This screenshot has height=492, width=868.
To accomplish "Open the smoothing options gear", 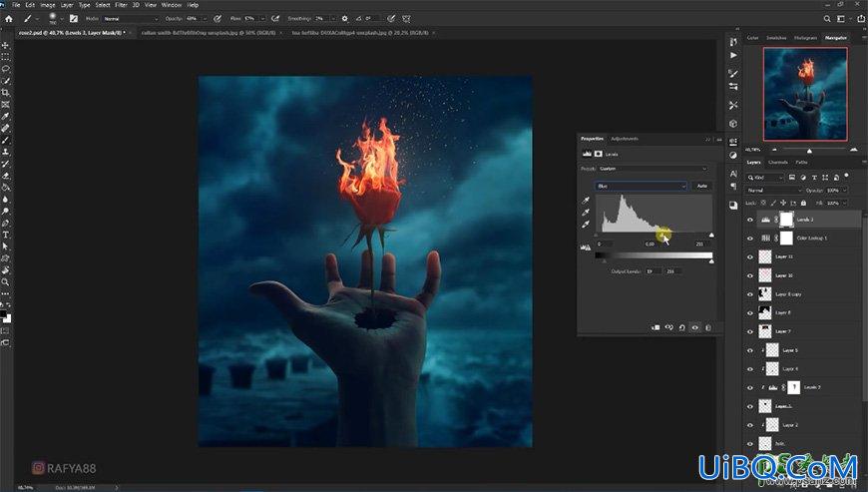I will click(x=345, y=18).
